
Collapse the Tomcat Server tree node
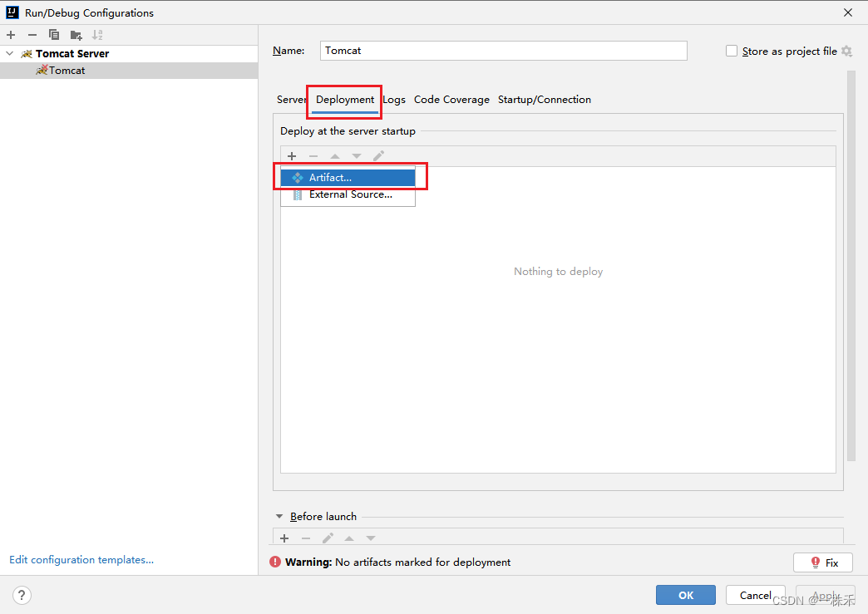[x=9, y=54]
